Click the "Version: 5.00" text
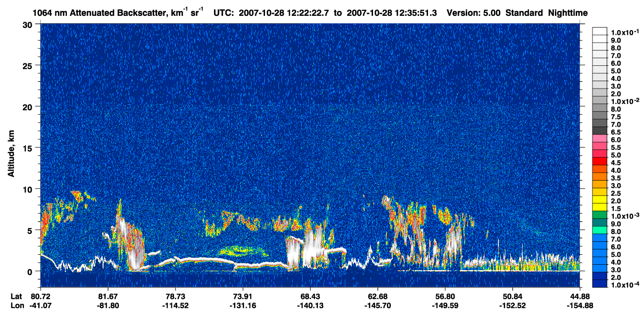This screenshot has width=644, height=330. (474, 12)
